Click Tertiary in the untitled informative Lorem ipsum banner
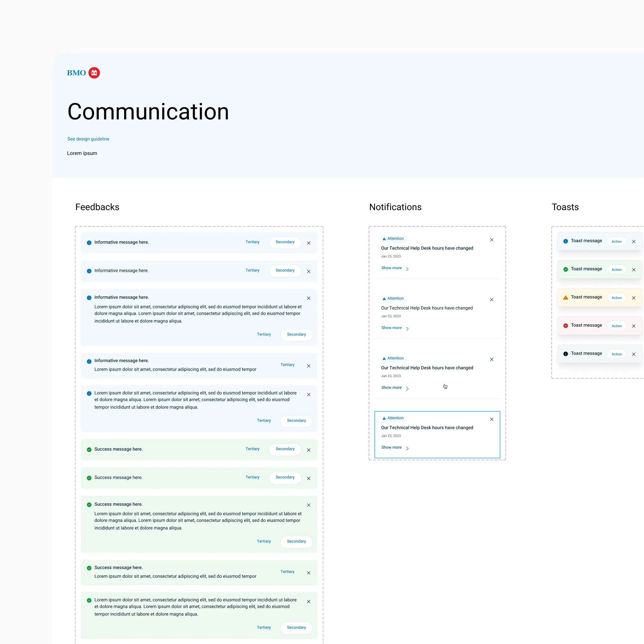This screenshot has height=644, width=644. (x=264, y=420)
